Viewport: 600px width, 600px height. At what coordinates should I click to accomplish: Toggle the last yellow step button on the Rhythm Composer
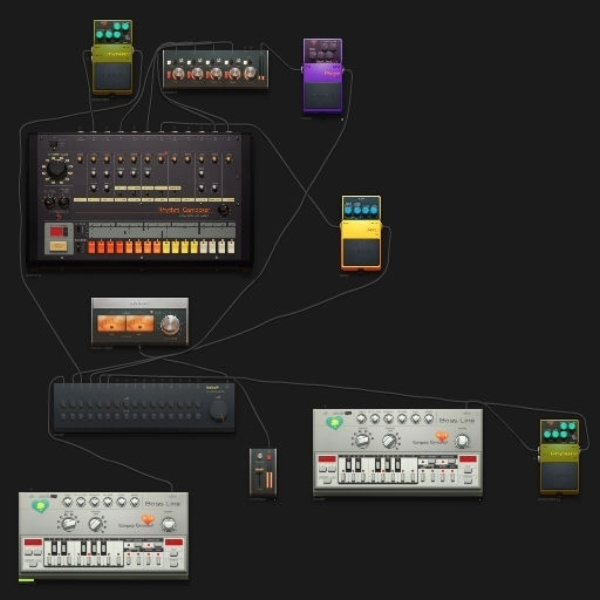pyautogui.click(x=194, y=247)
